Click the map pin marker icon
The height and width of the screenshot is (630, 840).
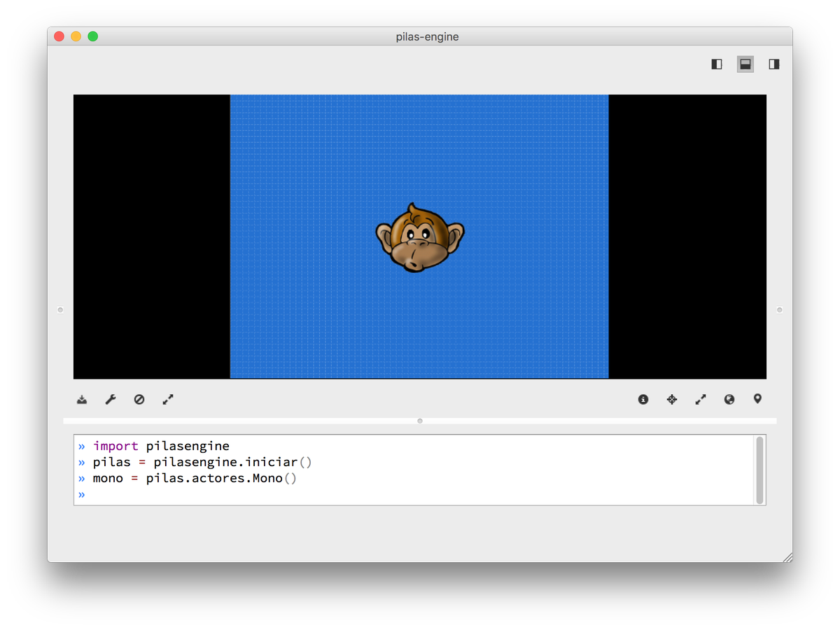tap(757, 399)
